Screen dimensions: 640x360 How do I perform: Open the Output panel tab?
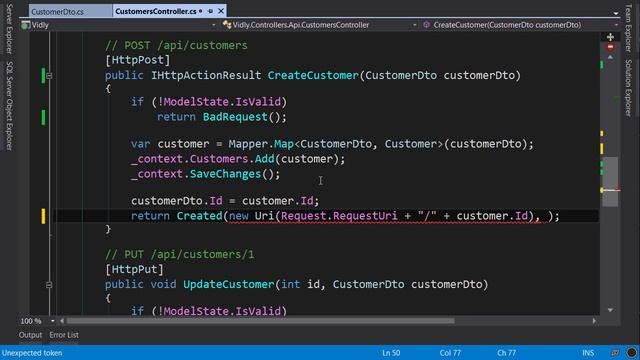tap(30, 335)
